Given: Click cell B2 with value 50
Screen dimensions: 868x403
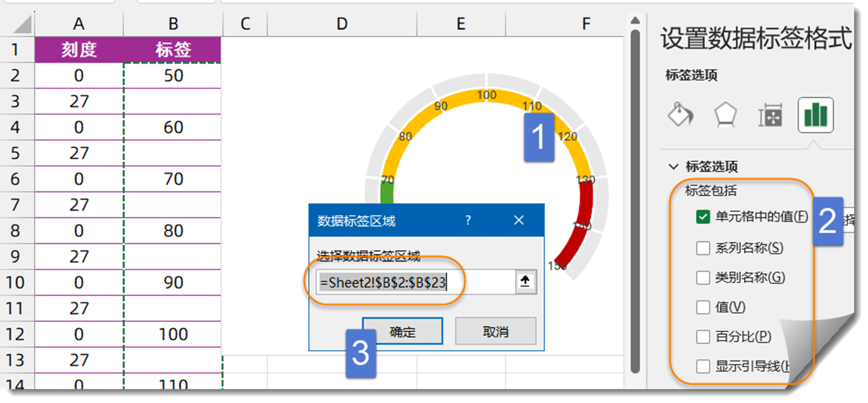Looking at the screenshot, I should tap(173, 76).
